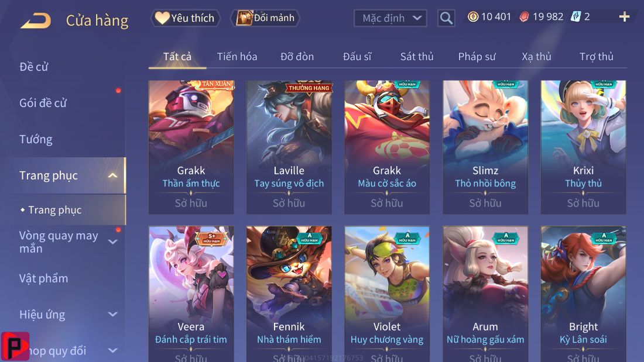This screenshot has width=644, height=362.
Task: Open Yêu thích heart favorites
Action: pyautogui.click(x=185, y=18)
